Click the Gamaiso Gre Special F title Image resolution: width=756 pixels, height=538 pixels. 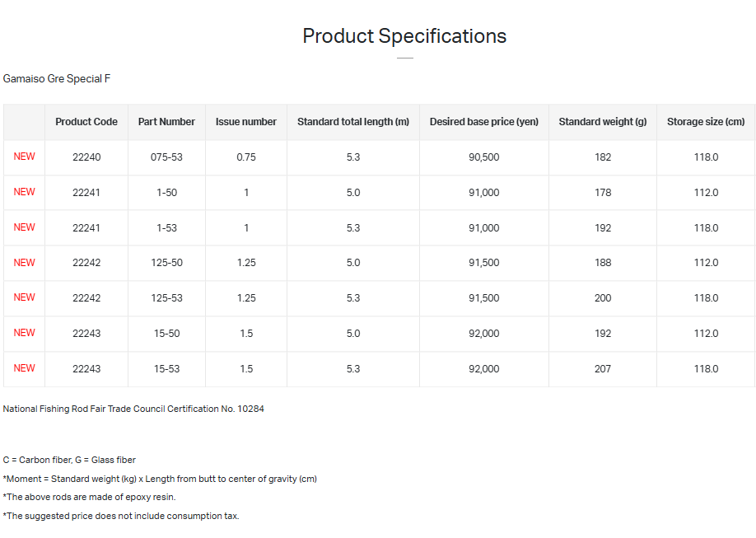57,79
